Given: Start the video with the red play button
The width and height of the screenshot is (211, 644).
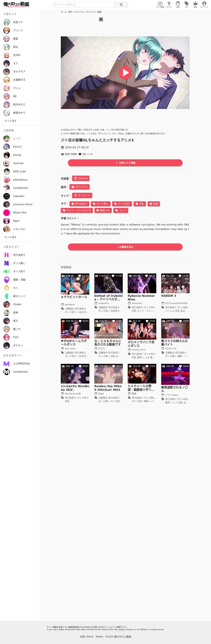Looking at the screenshot, I should [125, 72].
